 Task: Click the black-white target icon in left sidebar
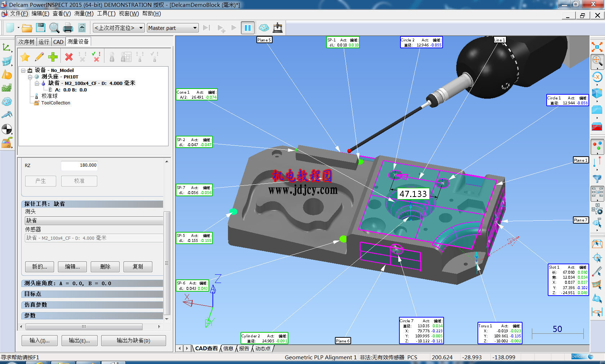tap(6, 129)
